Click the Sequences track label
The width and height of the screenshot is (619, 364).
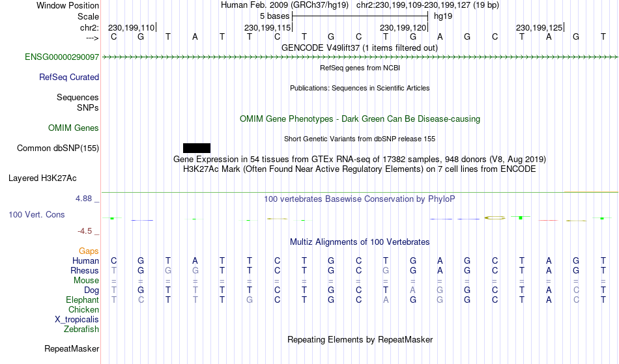(78, 98)
